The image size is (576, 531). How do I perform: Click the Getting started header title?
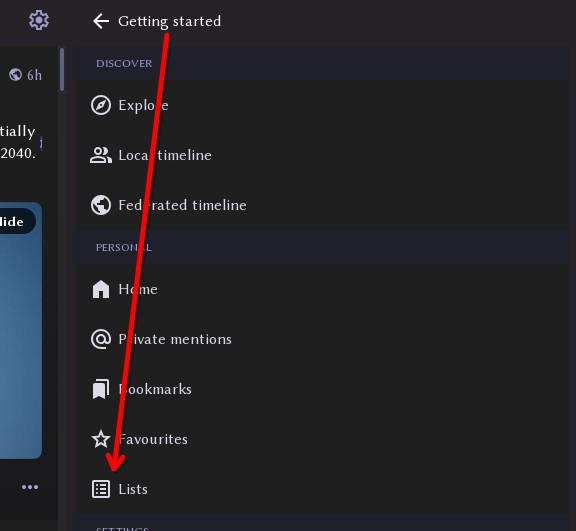coord(169,21)
